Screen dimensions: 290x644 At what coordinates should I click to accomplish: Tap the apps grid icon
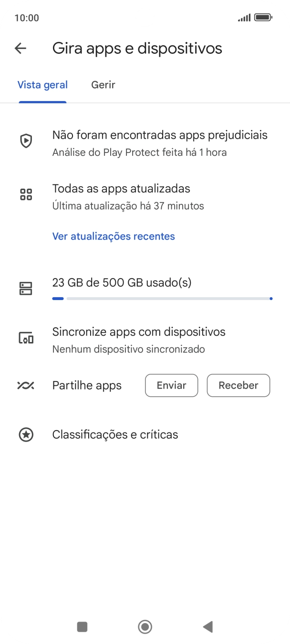click(26, 194)
